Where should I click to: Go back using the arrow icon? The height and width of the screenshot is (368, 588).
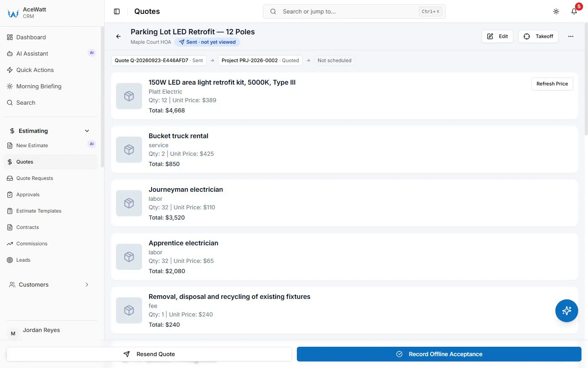tap(118, 36)
